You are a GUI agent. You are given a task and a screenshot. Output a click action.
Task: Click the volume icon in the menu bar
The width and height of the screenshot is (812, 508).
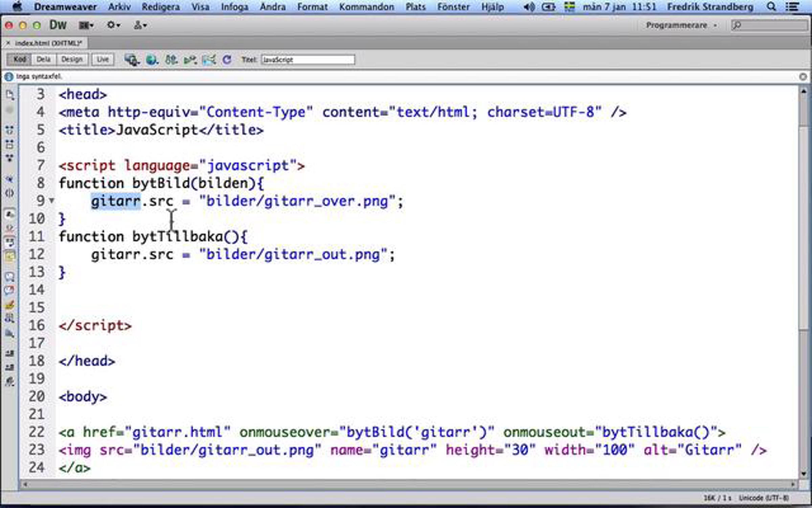[x=529, y=7]
